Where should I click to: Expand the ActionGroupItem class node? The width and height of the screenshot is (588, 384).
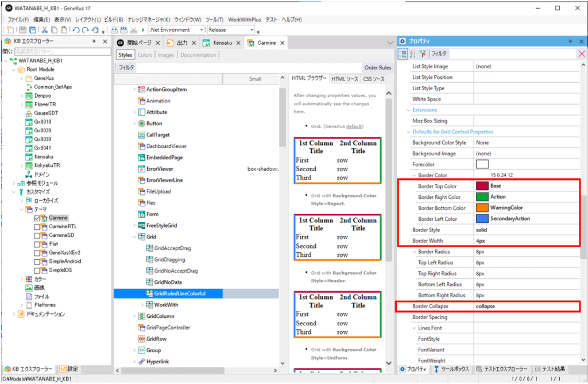[134, 90]
